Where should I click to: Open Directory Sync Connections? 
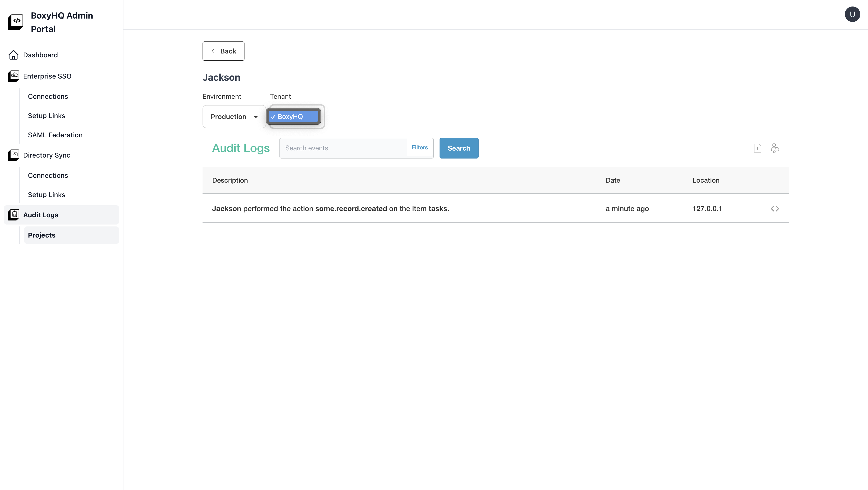click(48, 175)
